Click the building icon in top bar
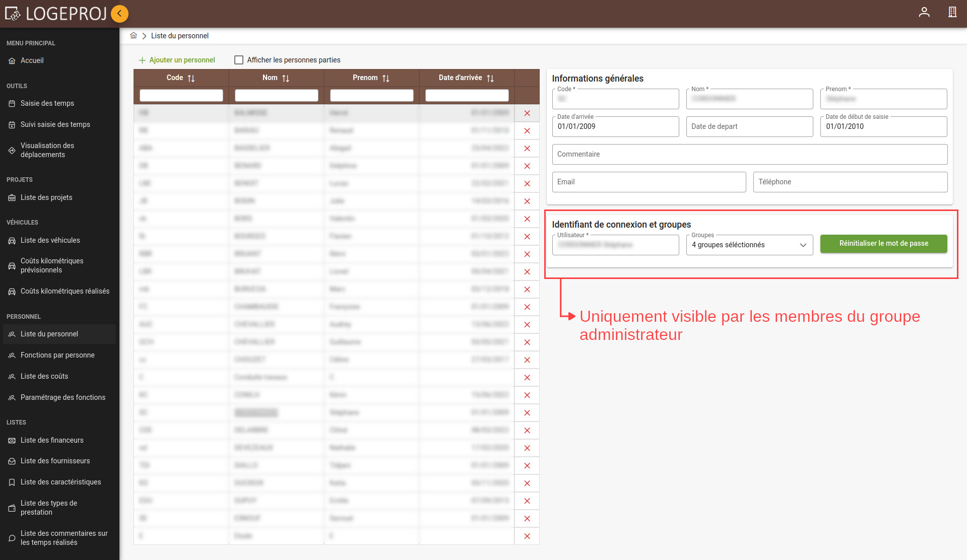This screenshot has height=560, width=967. coord(952,12)
